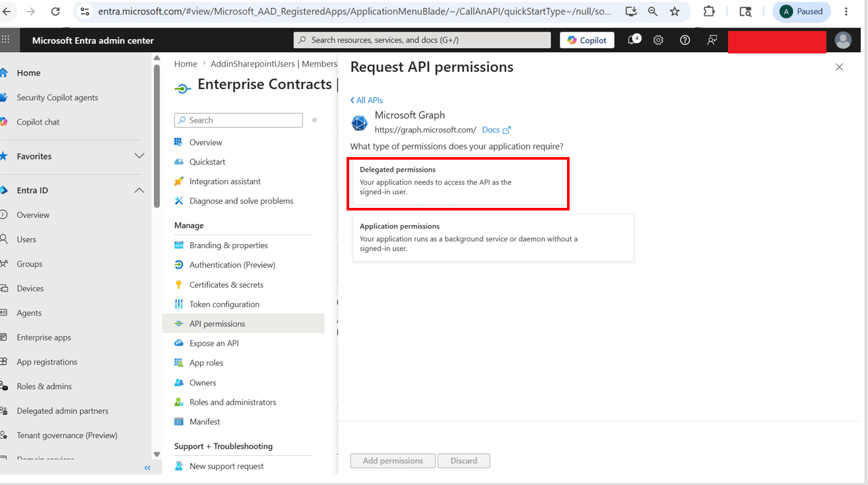The width and height of the screenshot is (868, 485).
Task: Click the Owners people icon
Action: pyautogui.click(x=179, y=383)
